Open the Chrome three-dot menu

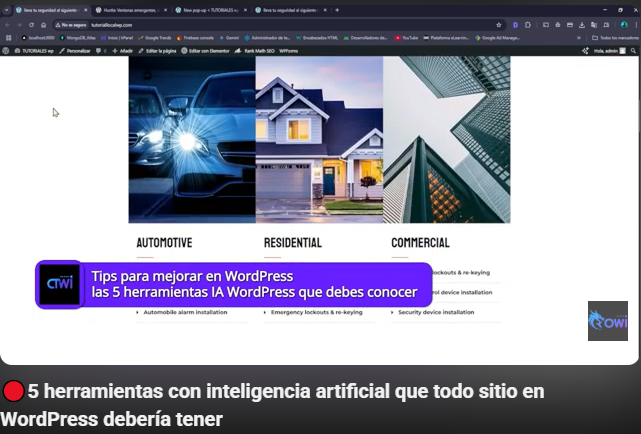632,24
